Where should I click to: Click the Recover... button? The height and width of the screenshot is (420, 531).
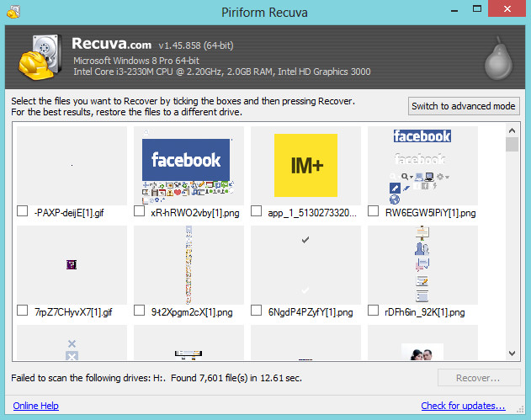(479, 378)
